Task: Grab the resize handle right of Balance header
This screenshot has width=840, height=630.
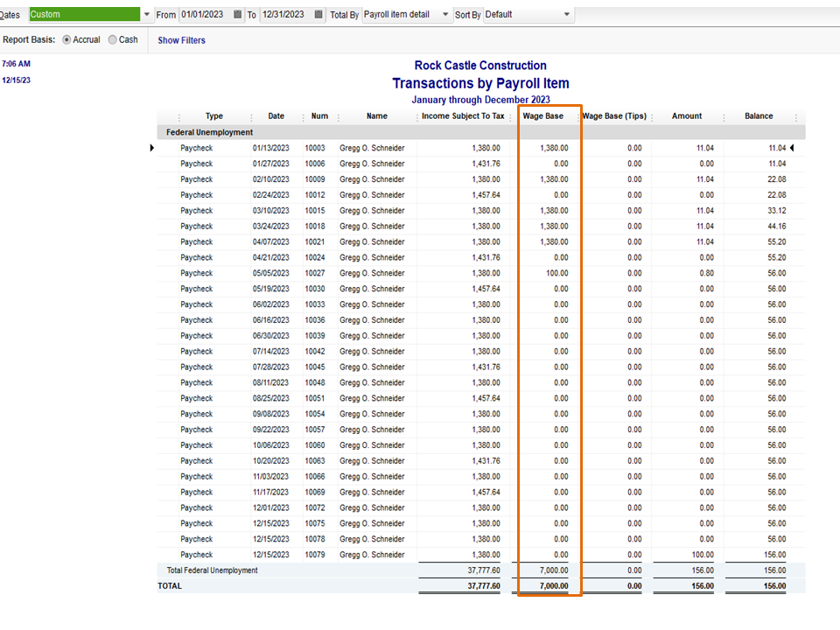Action: (797, 116)
